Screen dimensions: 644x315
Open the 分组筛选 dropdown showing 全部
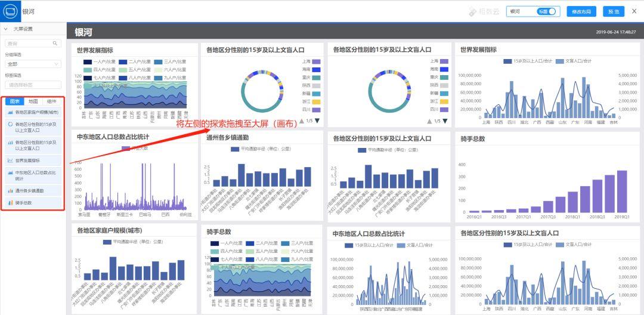[33, 64]
